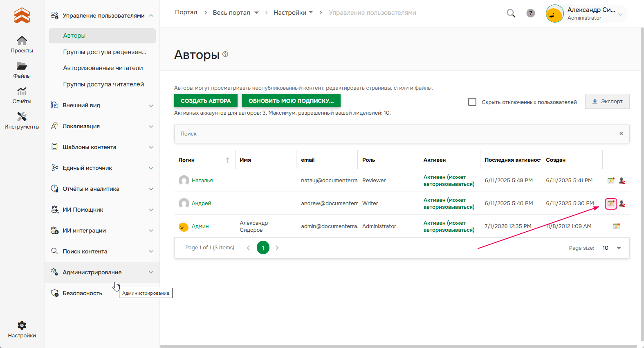Open Настройки breadcrumb dropdown
The image size is (644, 348).
pos(311,12)
